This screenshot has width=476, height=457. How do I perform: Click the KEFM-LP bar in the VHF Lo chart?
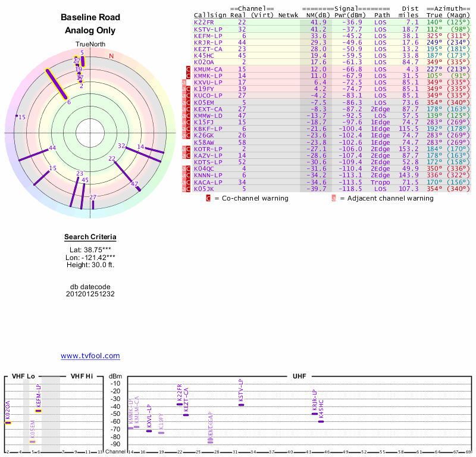coord(38,411)
